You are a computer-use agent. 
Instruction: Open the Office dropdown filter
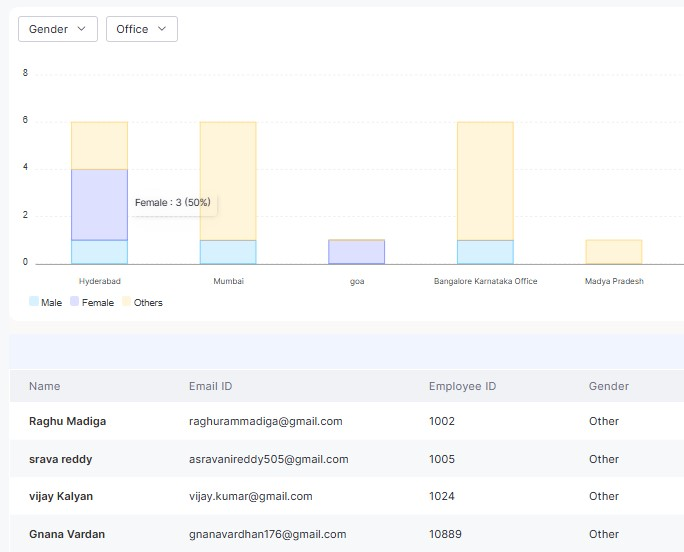pyautogui.click(x=142, y=29)
